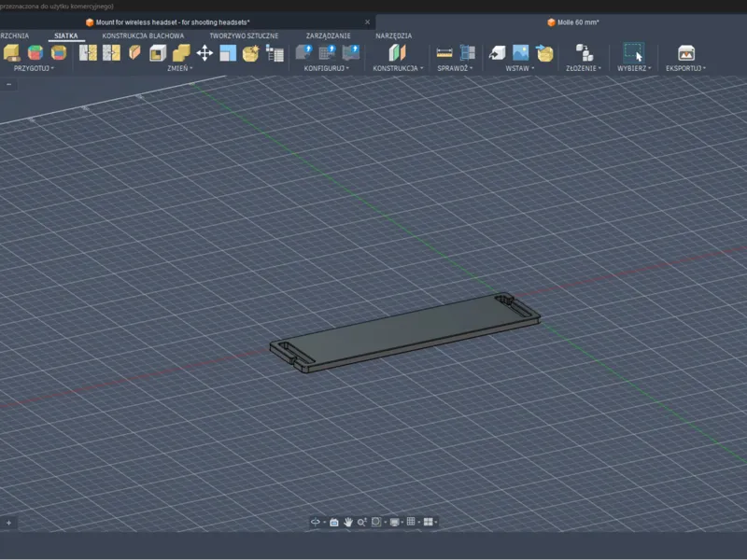This screenshot has width=747, height=560.
Task: Click the third Przygotuj icon, the striped yellow block
Action: (x=59, y=53)
